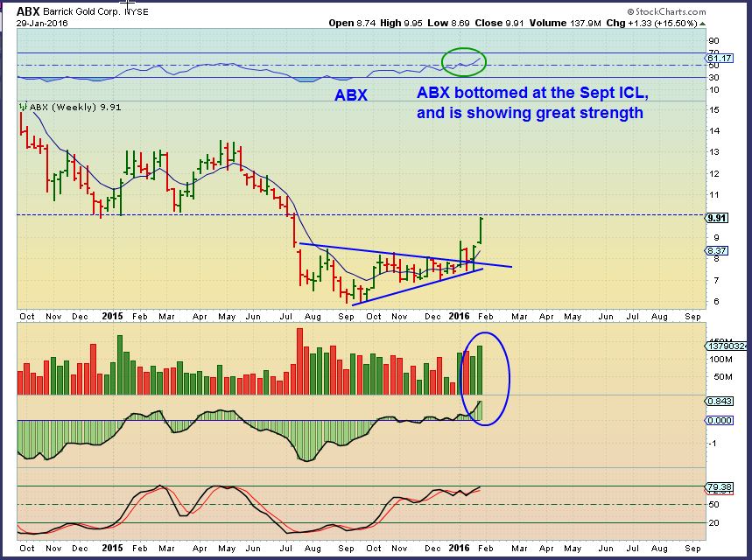Click the MACD histogram tag 0.843

pos(719,401)
